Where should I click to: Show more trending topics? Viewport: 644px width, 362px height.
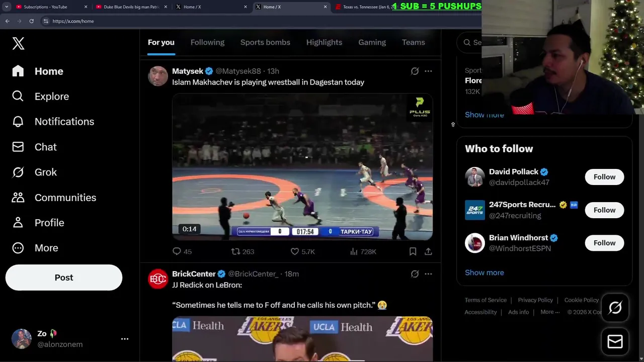[x=484, y=115]
